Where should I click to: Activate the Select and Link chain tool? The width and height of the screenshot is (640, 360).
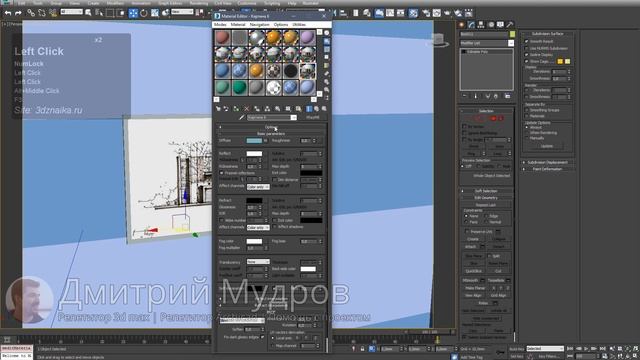coord(31,13)
